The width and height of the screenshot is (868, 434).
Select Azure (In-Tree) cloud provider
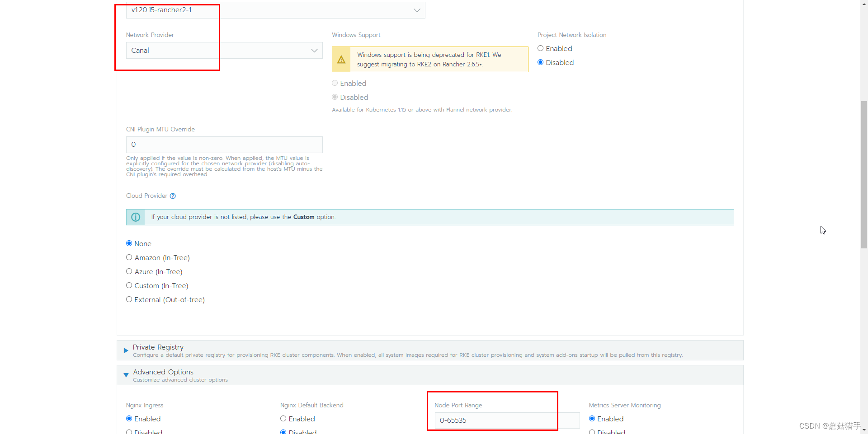click(x=129, y=271)
